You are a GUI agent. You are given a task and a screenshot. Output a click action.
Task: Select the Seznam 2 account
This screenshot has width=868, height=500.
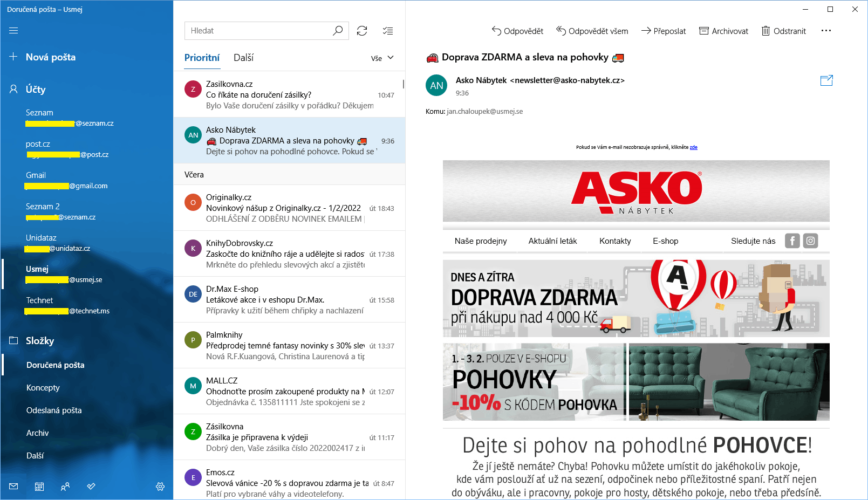(x=86, y=211)
